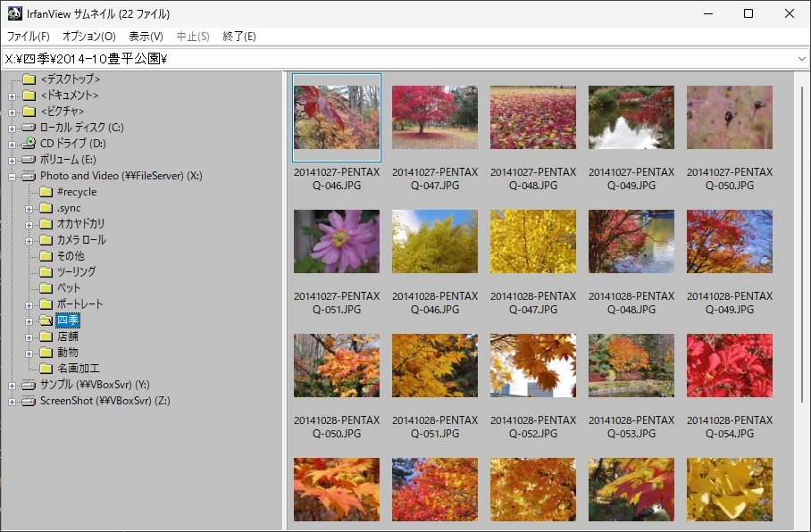811x532 pixels.
Task: Expand the サンプル (Y:) drive node
Action: (x=12, y=386)
